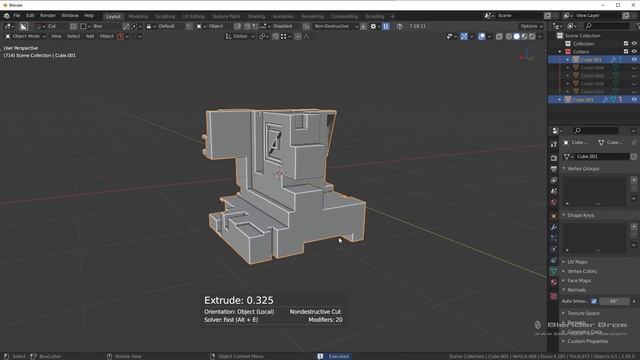The image size is (640, 360).
Task: Toggle viewport gizmos display
Action: (464, 36)
